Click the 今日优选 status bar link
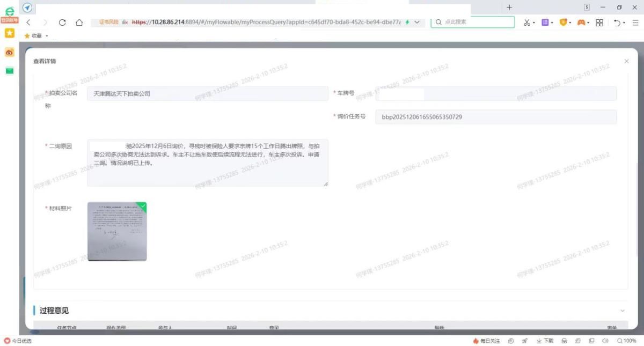Image resolution: width=644 pixels, height=346 pixels. (18, 341)
